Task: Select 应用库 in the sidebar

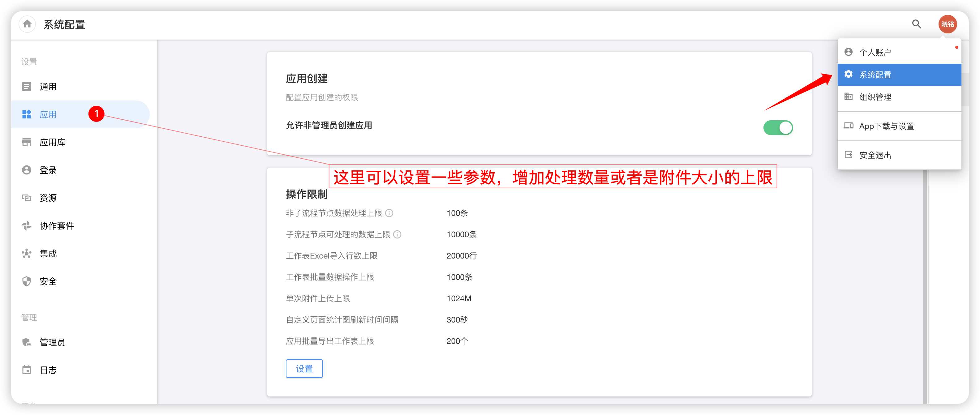Action: (x=53, y=142)
